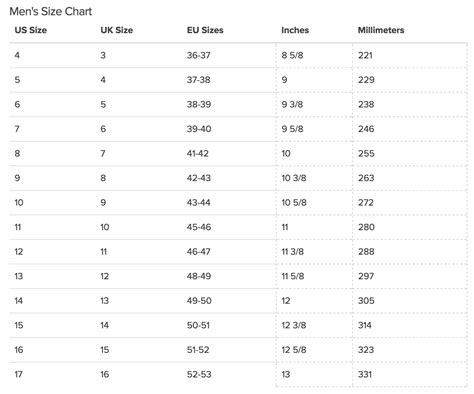This screenshot has width=474, height=394.
Task: Click the 229 millimeters cell
Action: 366,80
